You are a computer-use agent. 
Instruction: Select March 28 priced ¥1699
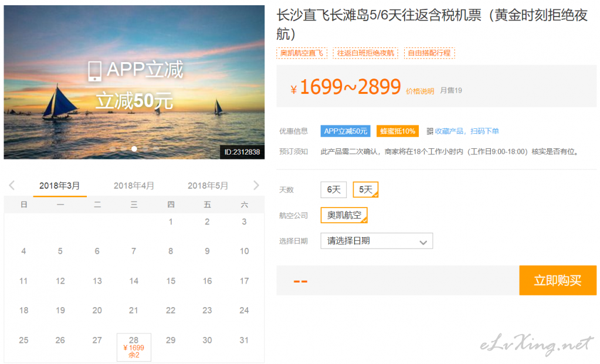pos(134,347)
